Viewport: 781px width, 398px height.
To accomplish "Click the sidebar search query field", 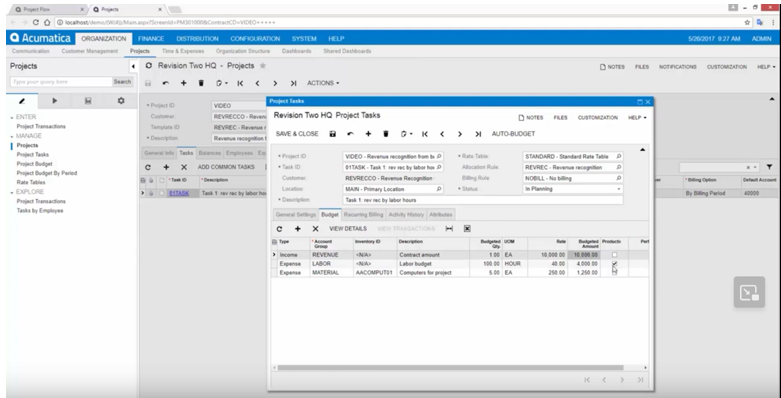I will pos(61,82).
